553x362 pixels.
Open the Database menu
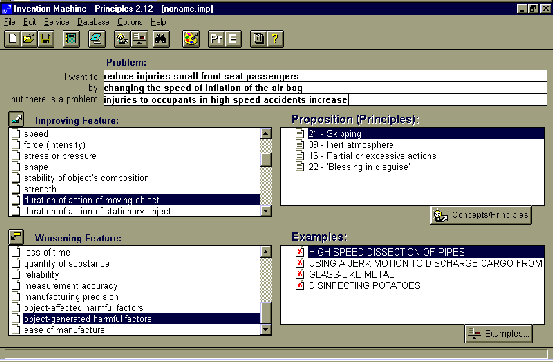(93, 22)
